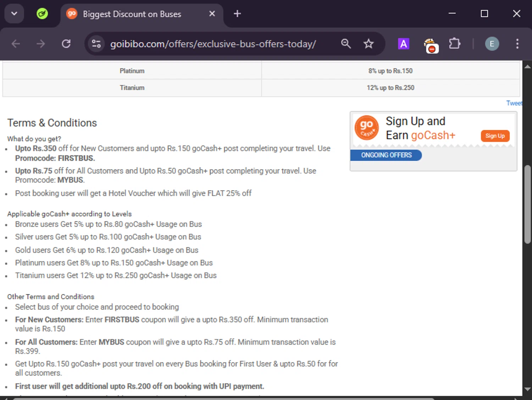
Task: Click the vertical scrollbar thumb
Action: [528, 204]
